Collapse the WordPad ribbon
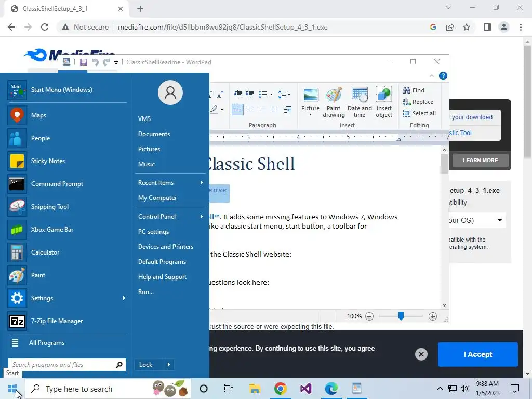Image resolution: width=532 pixels, height=399 pixels. (x=432, y=76)
